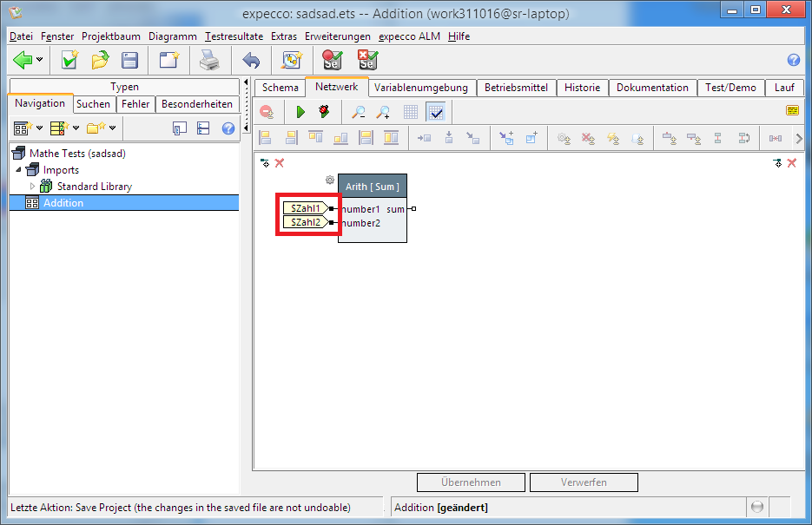Toggle the checkmark button beside the grid
This screenshot has height=525, width=812.
pyautogui.click(x=436, y=112)
